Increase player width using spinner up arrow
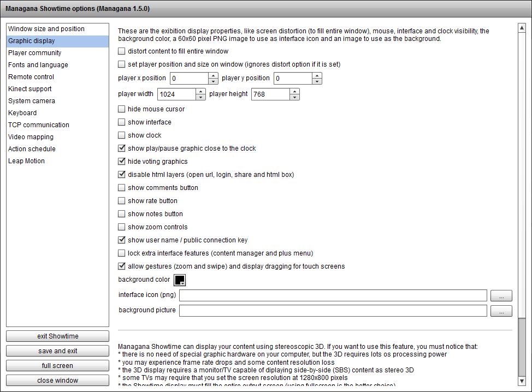 [x=200, y=91]
